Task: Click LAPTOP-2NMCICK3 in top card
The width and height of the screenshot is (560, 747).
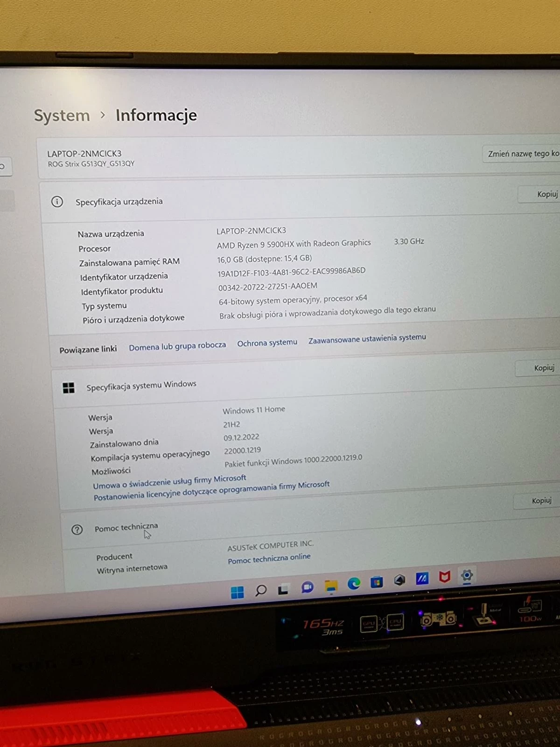Action: pyautogui.click(x=84, y=154)
